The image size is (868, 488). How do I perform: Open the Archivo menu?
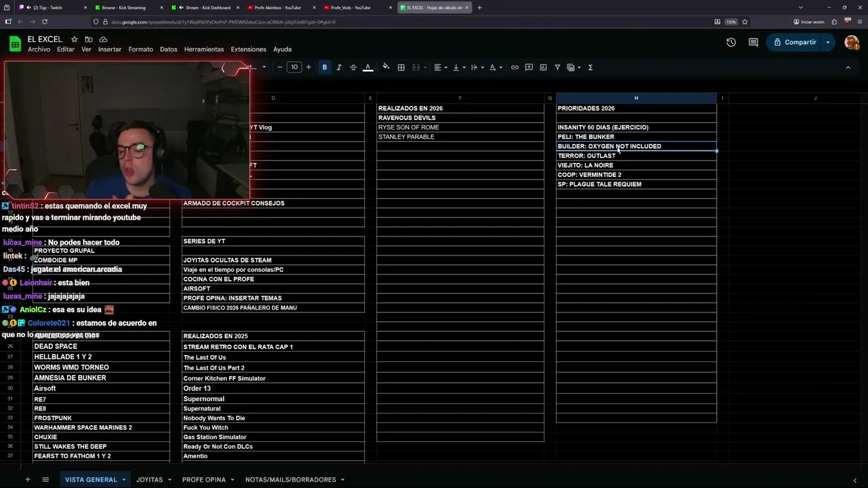coord(39,49)
